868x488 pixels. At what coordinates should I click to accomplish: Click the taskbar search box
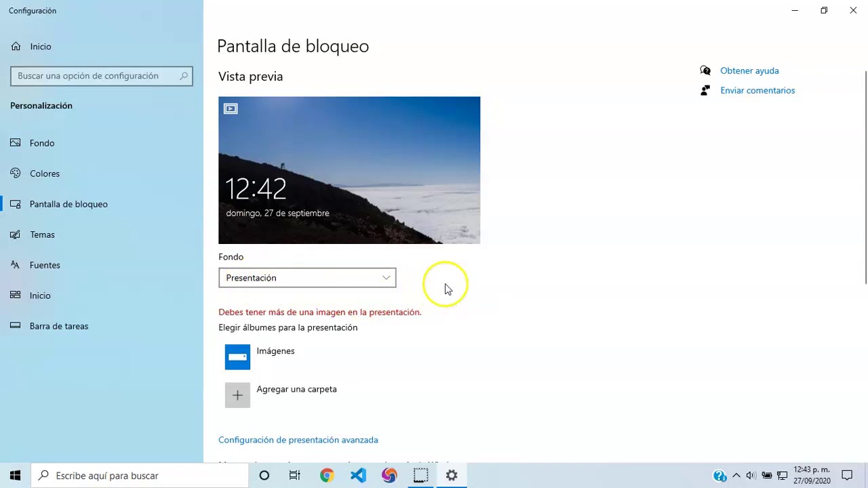pos(140,476)
